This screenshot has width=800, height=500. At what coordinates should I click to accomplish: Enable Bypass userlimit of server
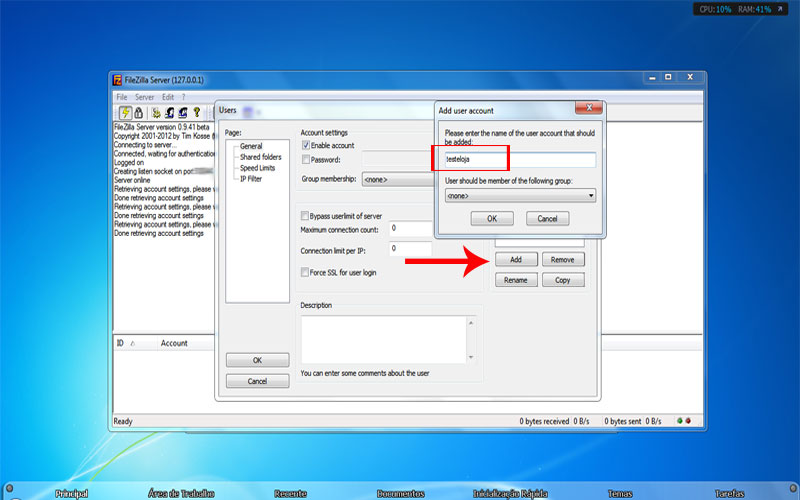click(x=305, y=216)
